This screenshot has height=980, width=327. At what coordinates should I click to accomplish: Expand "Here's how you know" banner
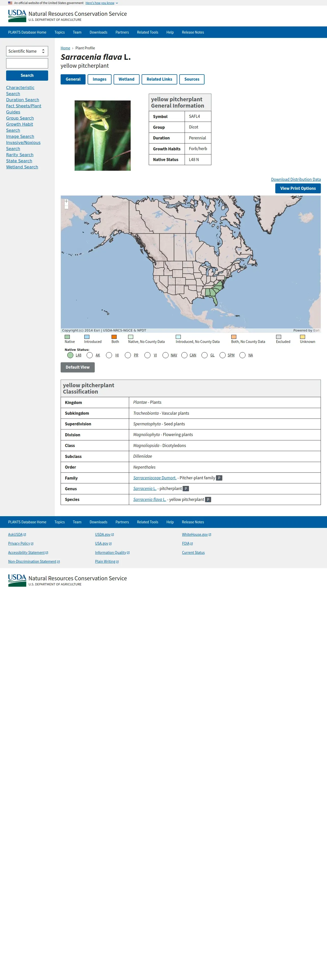(102, 3)
